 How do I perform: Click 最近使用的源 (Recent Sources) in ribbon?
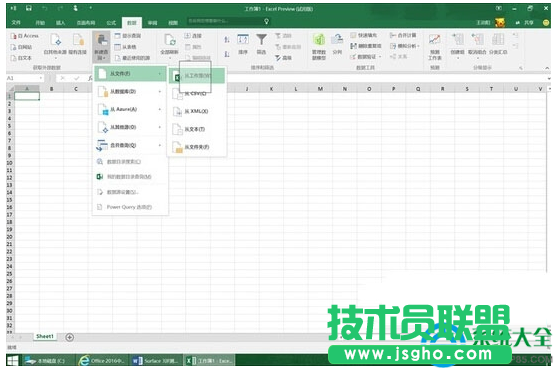pyautogui.click(x=132, y=58)
